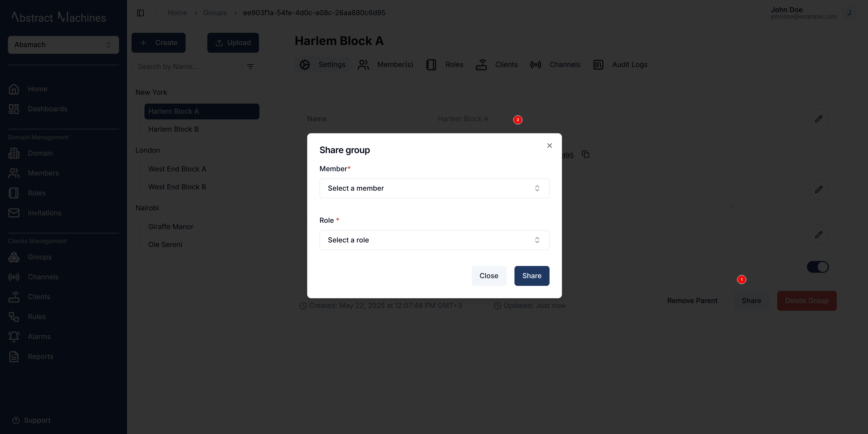Open Dashboards icon in sidebar
The image size is (868, 434).
click(x=14, y=109)
